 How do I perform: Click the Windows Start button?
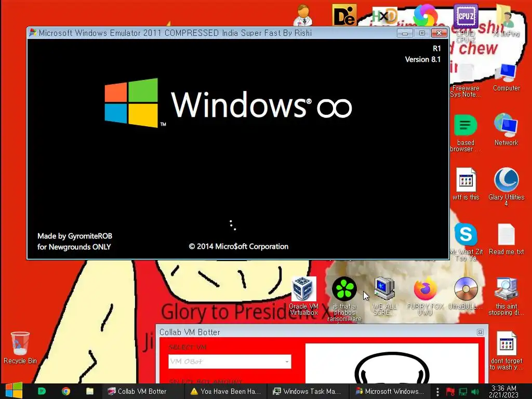pos(14,391)
